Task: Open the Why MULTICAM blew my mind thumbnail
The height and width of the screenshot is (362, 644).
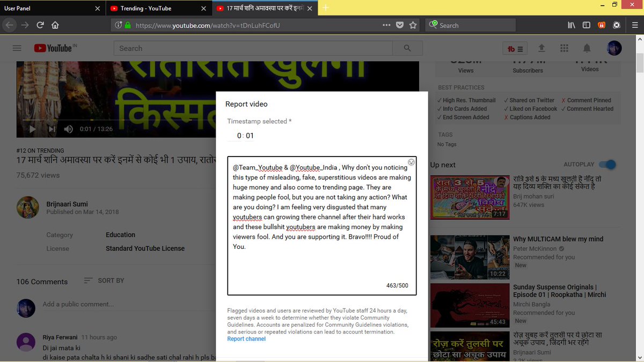Action: (470, 257)
